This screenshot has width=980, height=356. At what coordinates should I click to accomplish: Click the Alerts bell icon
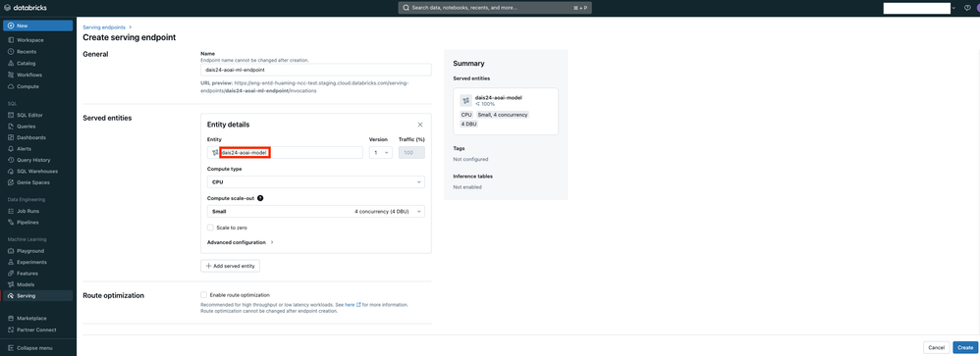click(11, 149)
